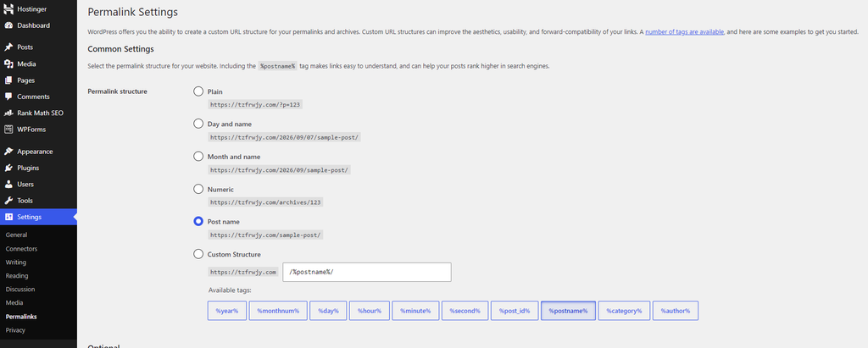Select the Post name radio button
Viewport: 868px width, 348px height.
click(198, 221)
